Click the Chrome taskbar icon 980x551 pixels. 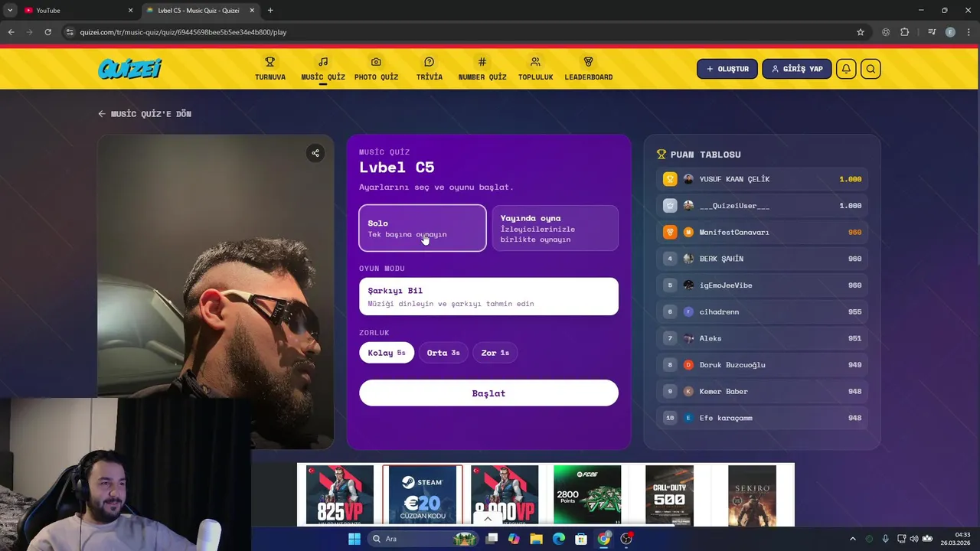click(604, 539)
